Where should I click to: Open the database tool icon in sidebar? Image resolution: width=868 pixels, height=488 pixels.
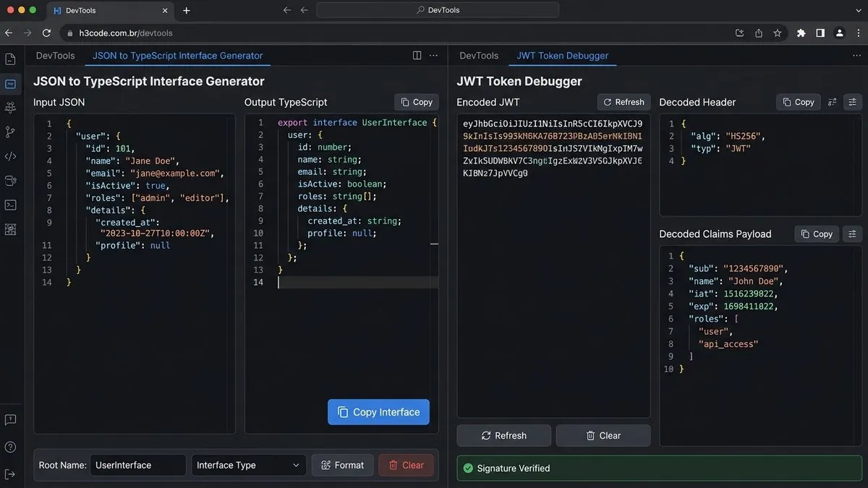click(10, 180)
